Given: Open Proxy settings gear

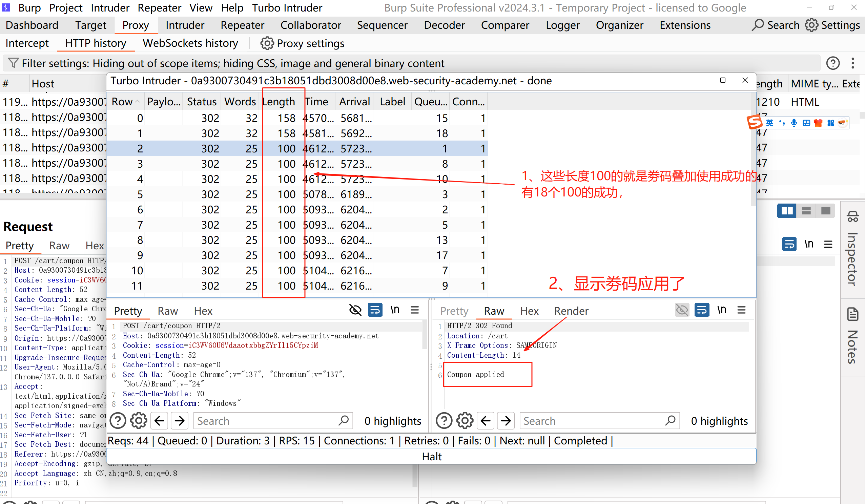Looking at the screenshot, I should tap(267, 44).
